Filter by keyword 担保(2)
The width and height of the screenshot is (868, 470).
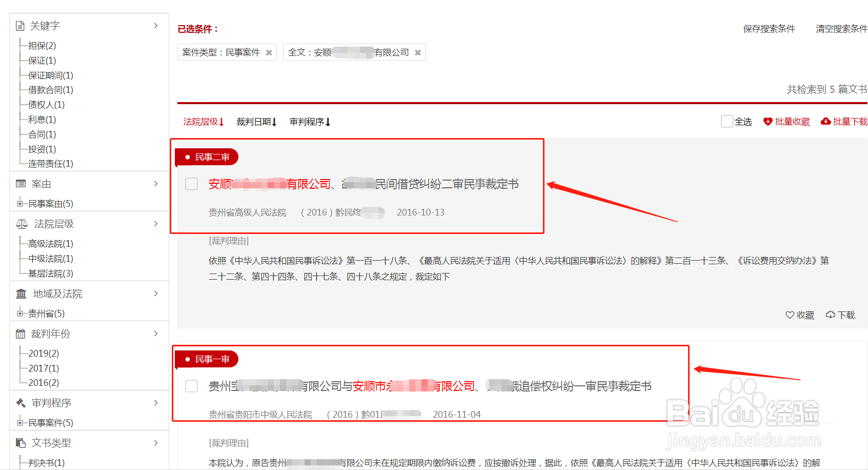pos(42,46)
